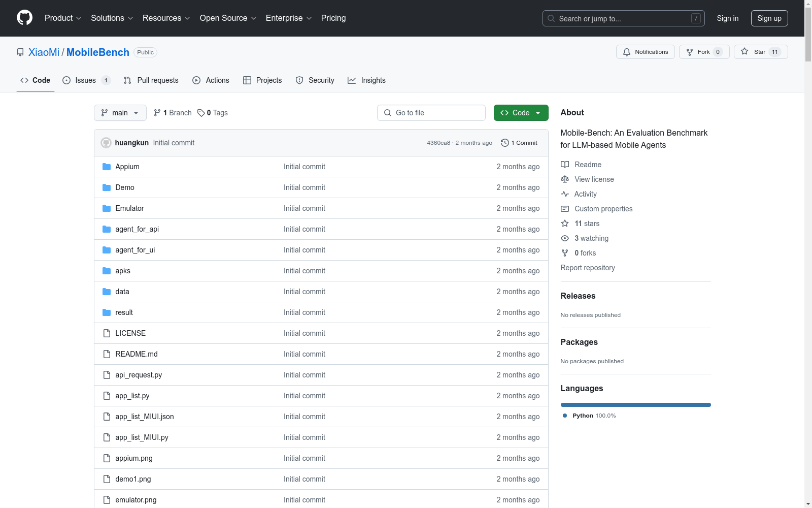The image size is (812, 508).
Task: Select the commit history clock icon
Action: 504,143
